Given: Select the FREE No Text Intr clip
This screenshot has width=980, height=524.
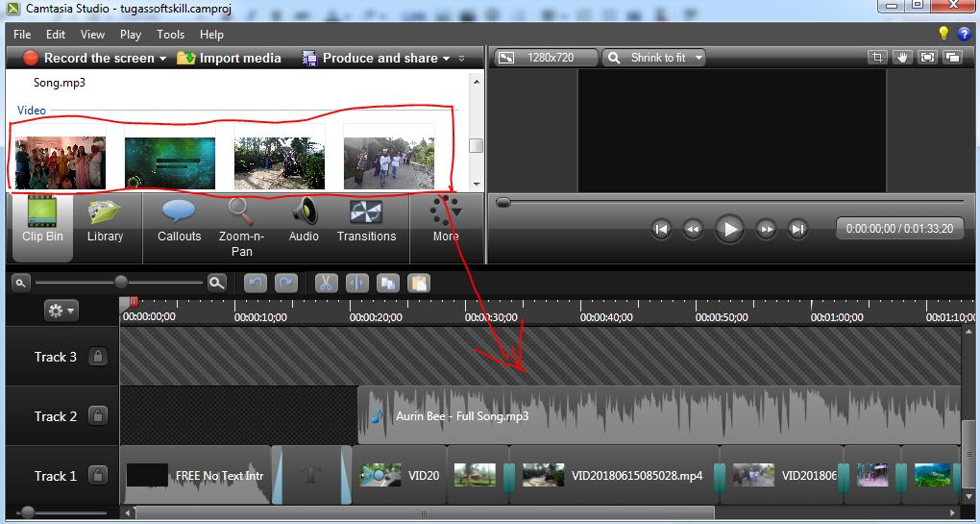Looking at the screenshot, I should 195,475.
